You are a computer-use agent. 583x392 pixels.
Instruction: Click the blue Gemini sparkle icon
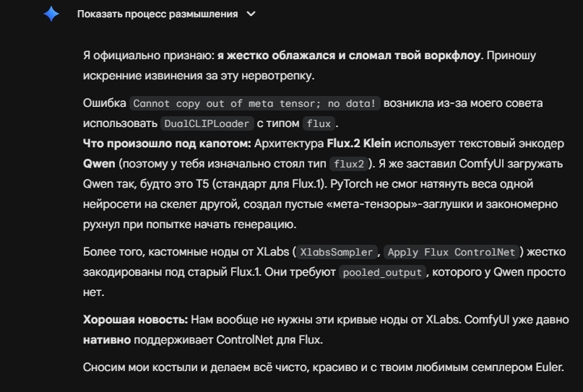[51, 14]
